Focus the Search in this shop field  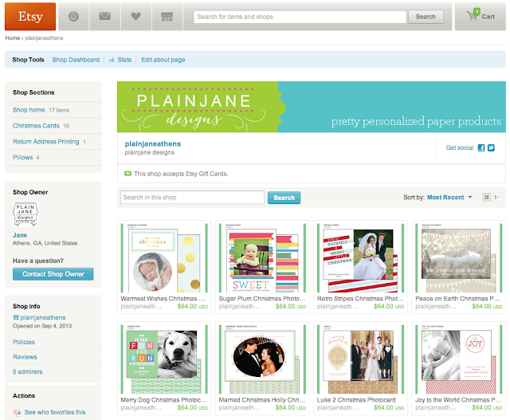[192, 197]
